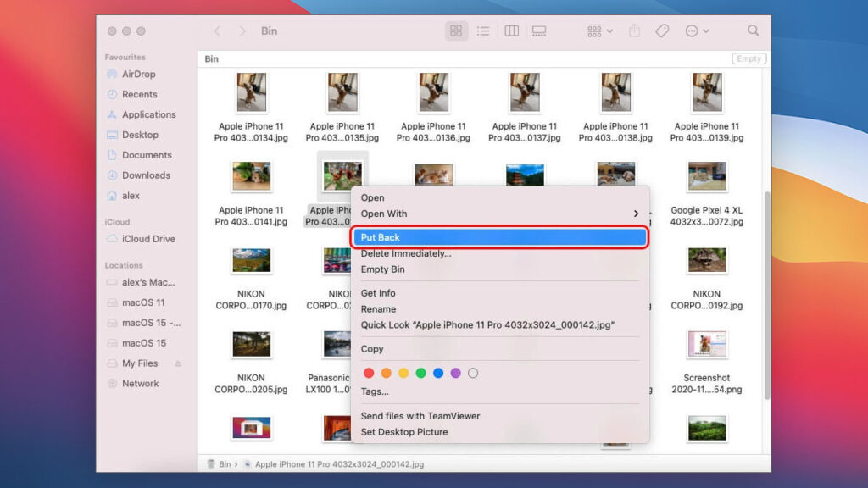The image size is (868, 488).
Task: Select Apple iPhone 11 Pro 403...0139.jpg thumbnail
Action: coord(707,92)
